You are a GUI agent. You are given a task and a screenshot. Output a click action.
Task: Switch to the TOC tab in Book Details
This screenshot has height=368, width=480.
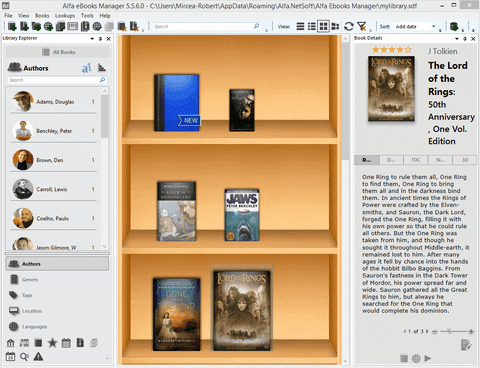[x=416, y=160]
